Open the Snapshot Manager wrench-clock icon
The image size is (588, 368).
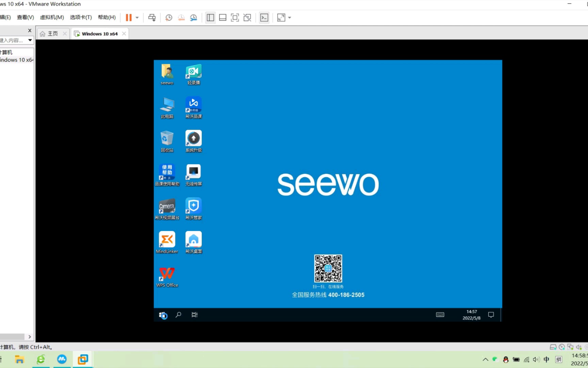[x=193, y=18]
